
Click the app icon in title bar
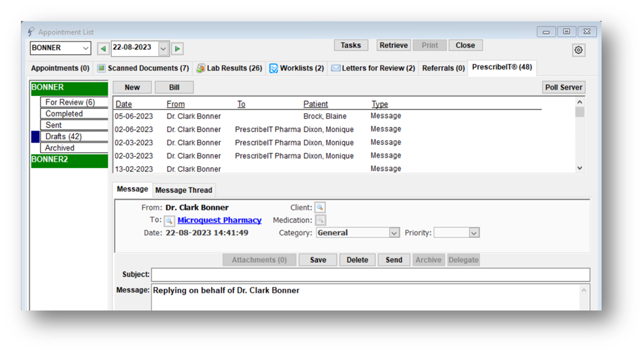coord(31,31)
